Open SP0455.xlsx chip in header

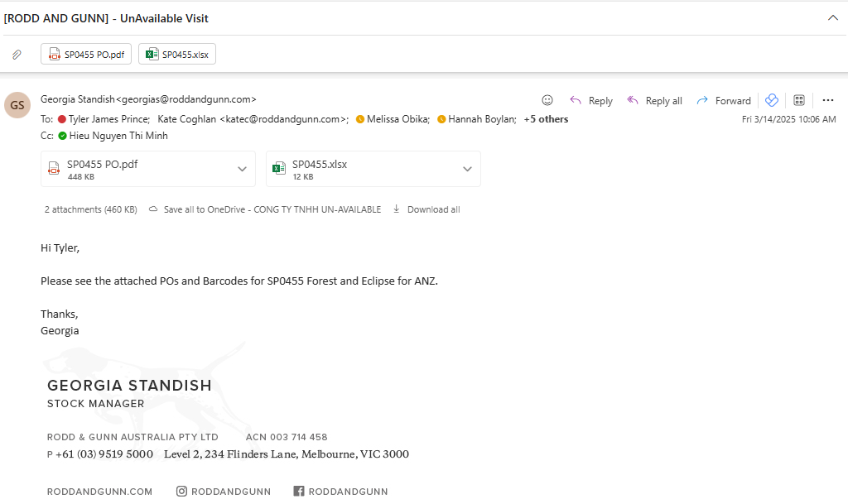click(177, 54)
